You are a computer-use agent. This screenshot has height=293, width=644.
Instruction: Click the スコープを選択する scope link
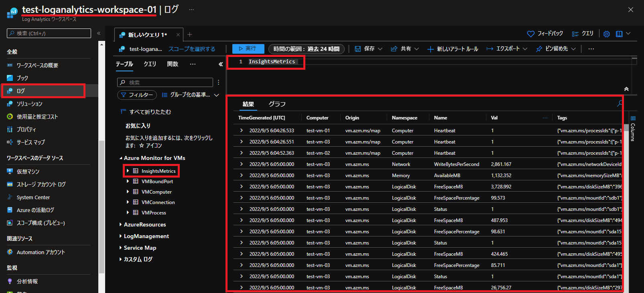click(192, 49)
